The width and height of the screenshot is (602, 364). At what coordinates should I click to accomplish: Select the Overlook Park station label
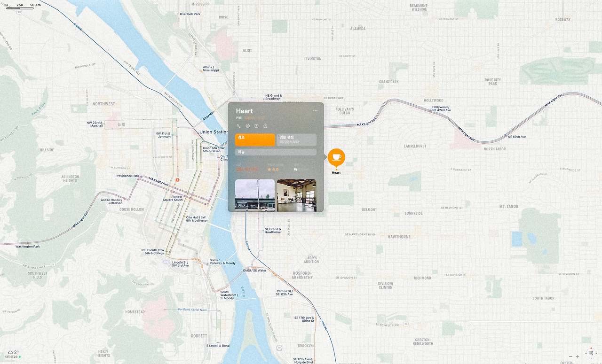(x=190, y=14)
